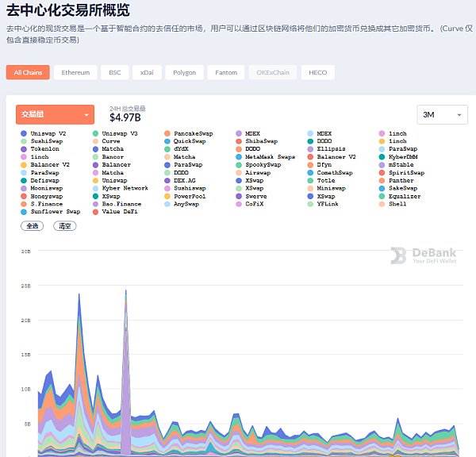476x457 pixels.
Task: Click the AnySwap color dot
Action: (x=167, y=204)
